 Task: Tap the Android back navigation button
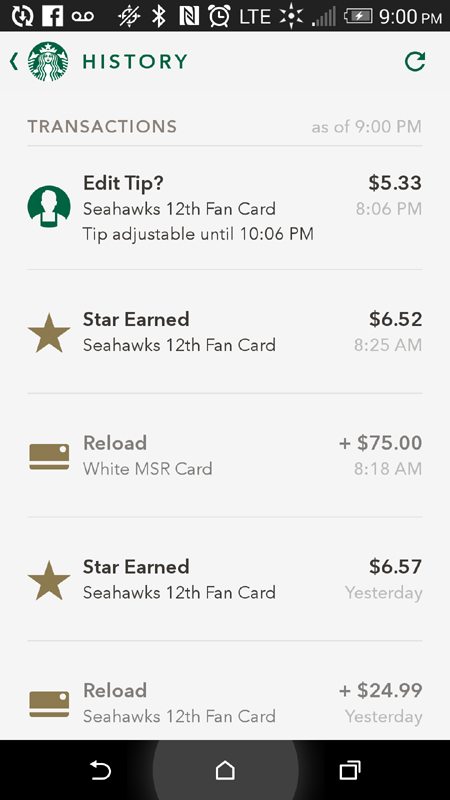(x=100, y=770)
